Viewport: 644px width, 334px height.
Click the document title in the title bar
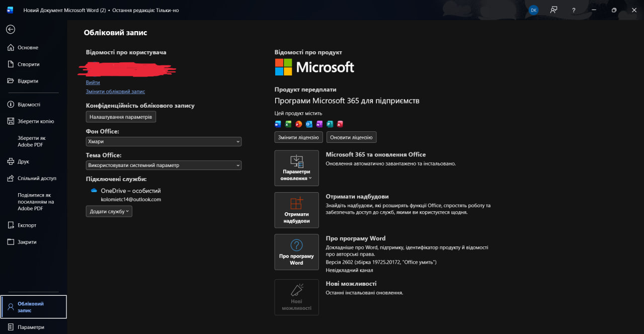click(64, 10)
